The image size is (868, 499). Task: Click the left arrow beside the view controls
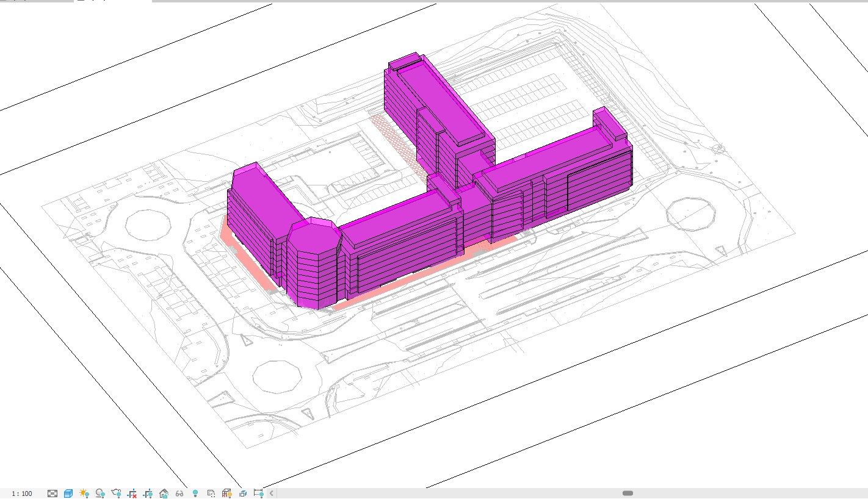click(272, 494)
